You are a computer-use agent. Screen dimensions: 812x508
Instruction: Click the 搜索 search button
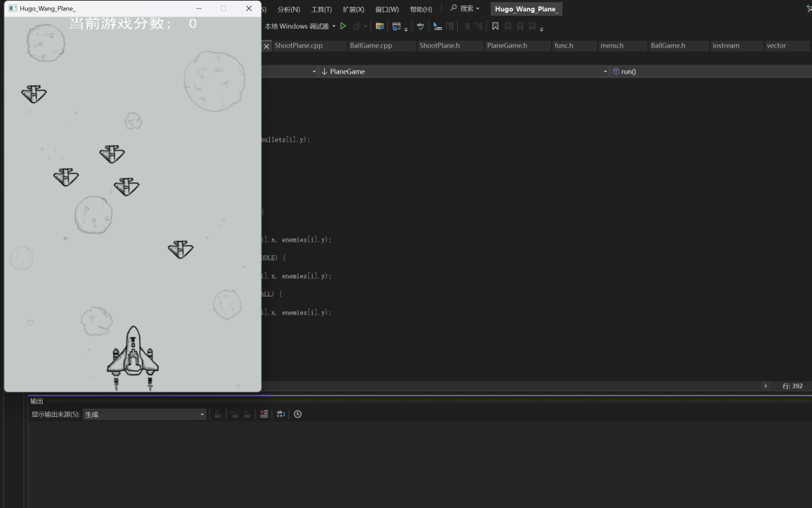click(465, 9)
